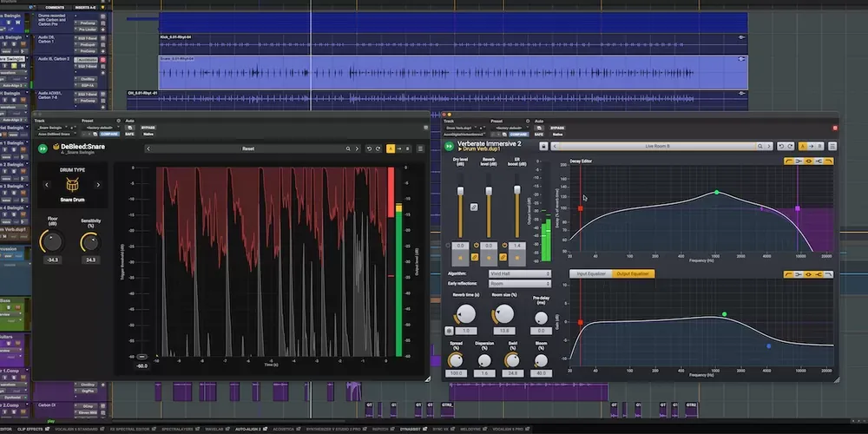Image resolution: width=868 pixels, height=434 pixels.
Task: Click reverb time settings gear icon
Action: coord(449,331)
